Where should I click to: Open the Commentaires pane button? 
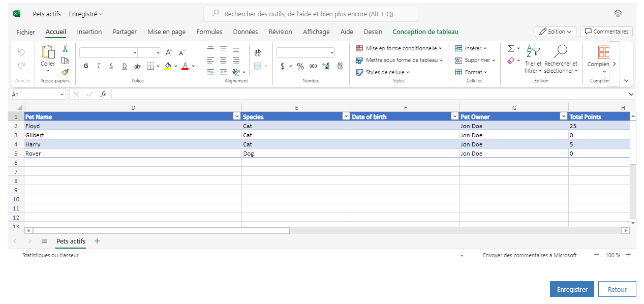pyautogui.click(x=606, y=32)
